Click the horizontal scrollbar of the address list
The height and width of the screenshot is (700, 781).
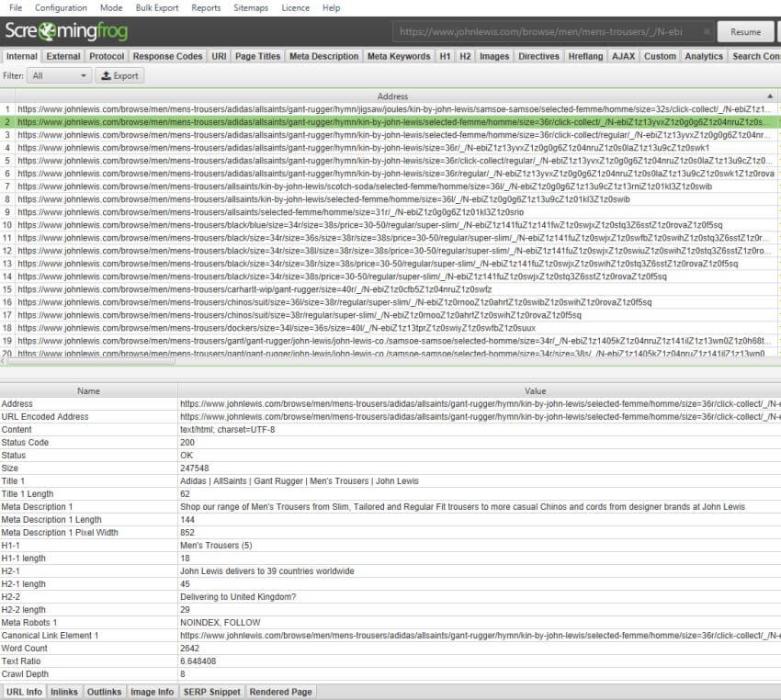pos(90,361)
